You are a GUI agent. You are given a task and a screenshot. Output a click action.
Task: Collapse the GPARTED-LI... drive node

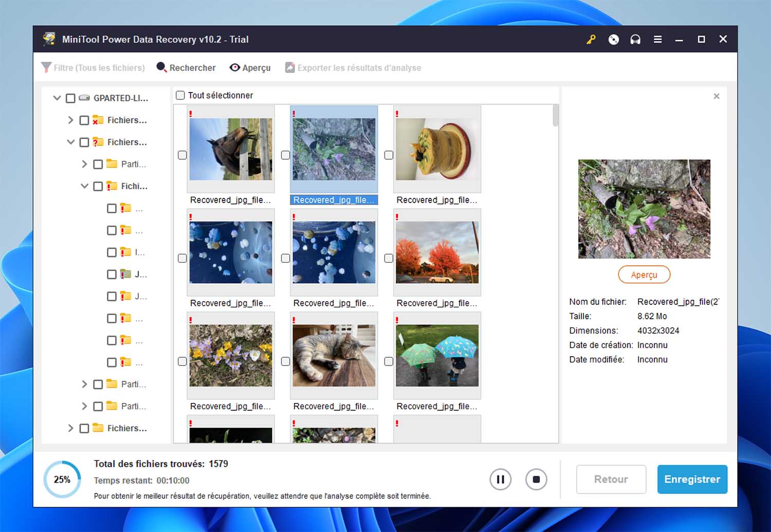click(x=57, y=98)
